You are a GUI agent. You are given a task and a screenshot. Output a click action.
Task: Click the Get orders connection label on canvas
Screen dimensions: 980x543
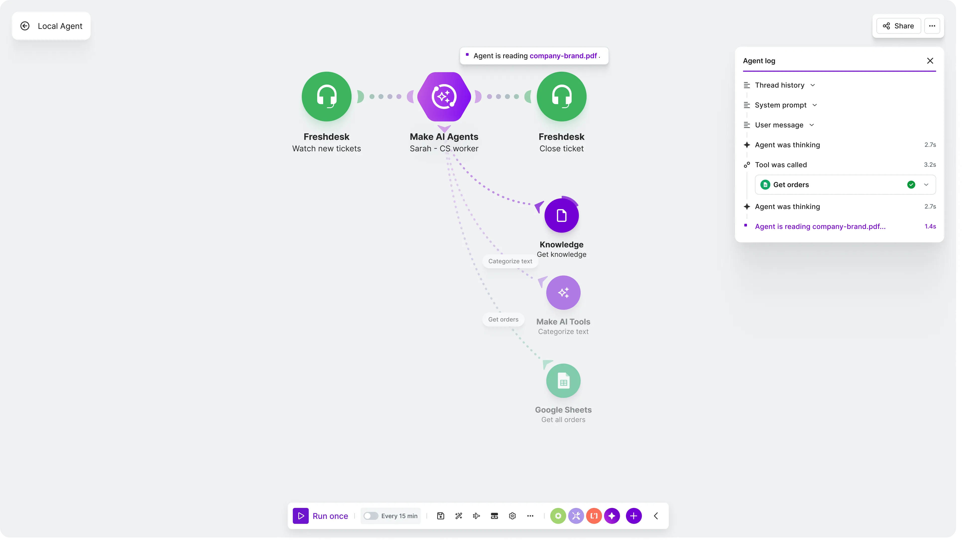coord(503,320)
